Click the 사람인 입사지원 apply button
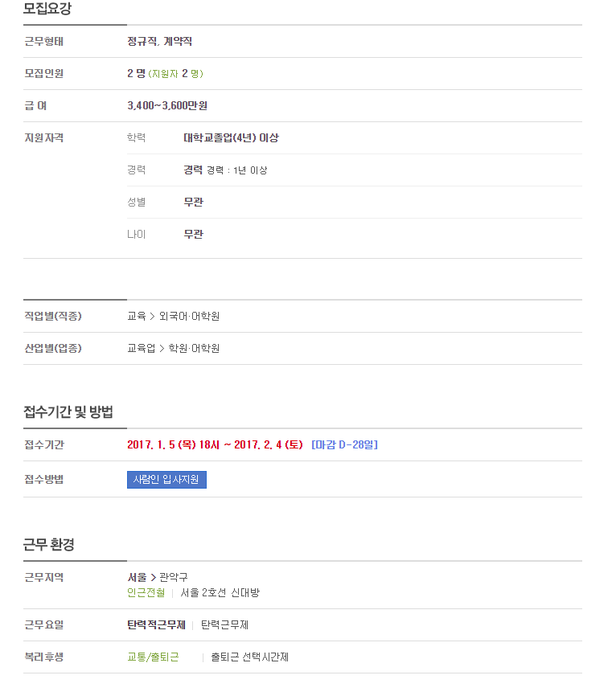Image resolution: width=612 pixels, height=700 pixels. (x=166, y=480)
